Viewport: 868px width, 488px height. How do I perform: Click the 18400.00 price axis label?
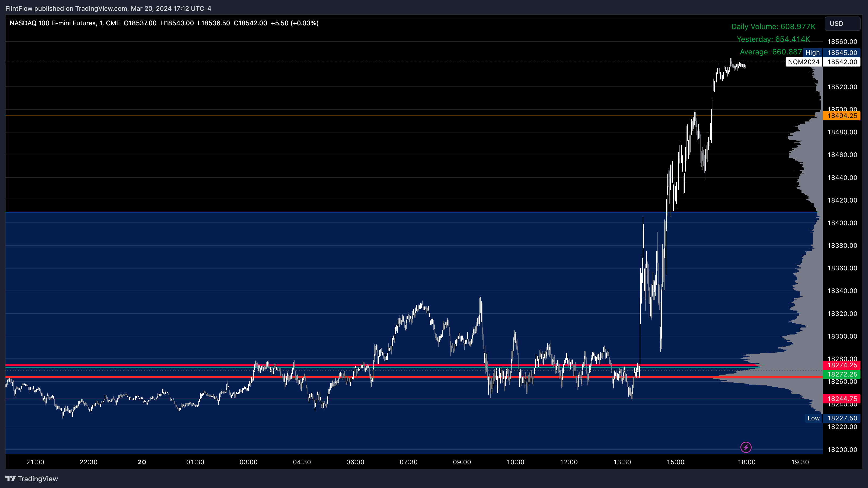tap(842, 223)
